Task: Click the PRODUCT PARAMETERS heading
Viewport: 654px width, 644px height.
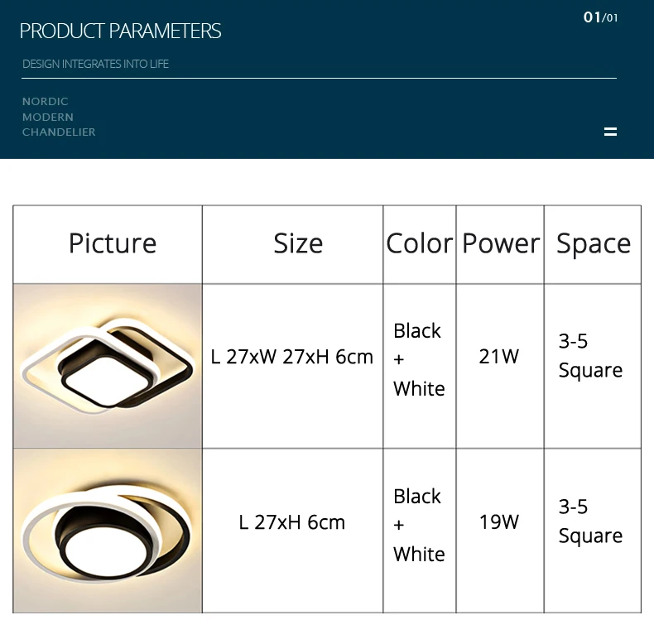Action: pos(120,31)
